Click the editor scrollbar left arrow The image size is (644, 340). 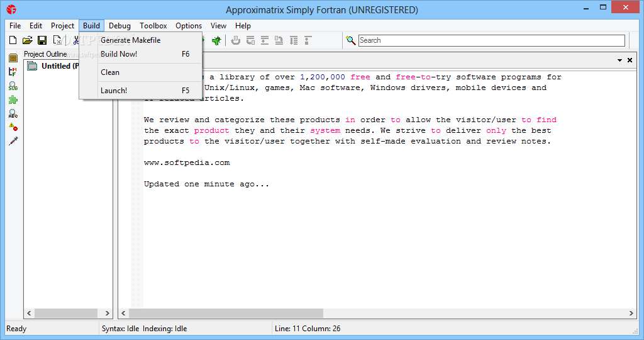pyautogui.click(x=123, y=314)
